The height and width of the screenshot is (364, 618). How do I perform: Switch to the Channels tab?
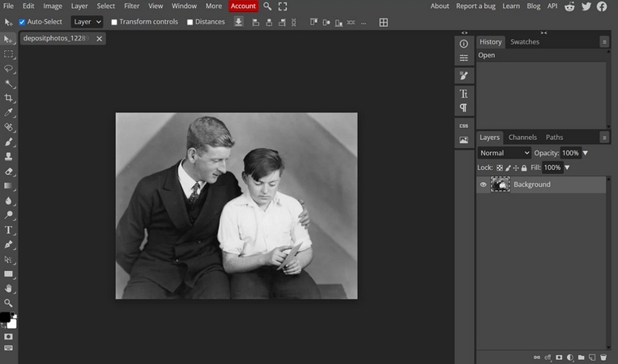point(522,138)
